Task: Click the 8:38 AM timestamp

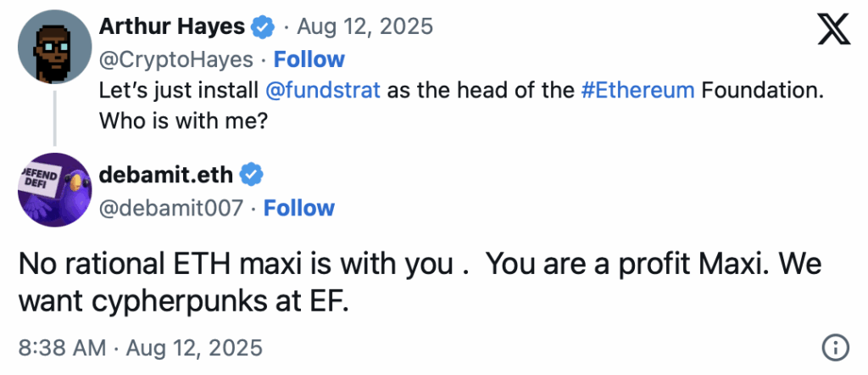Action: (62, 348)
